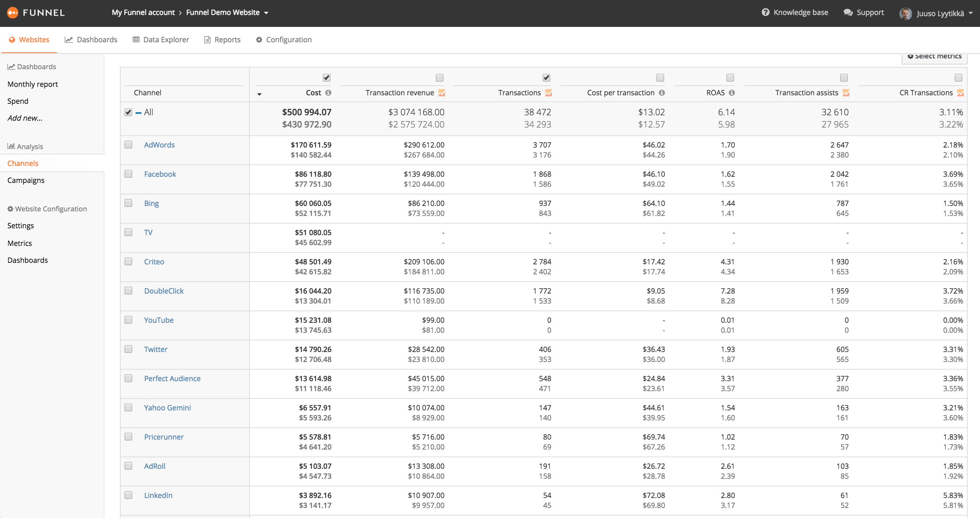Open the YouTube channel link

click(x=159, y=320)
